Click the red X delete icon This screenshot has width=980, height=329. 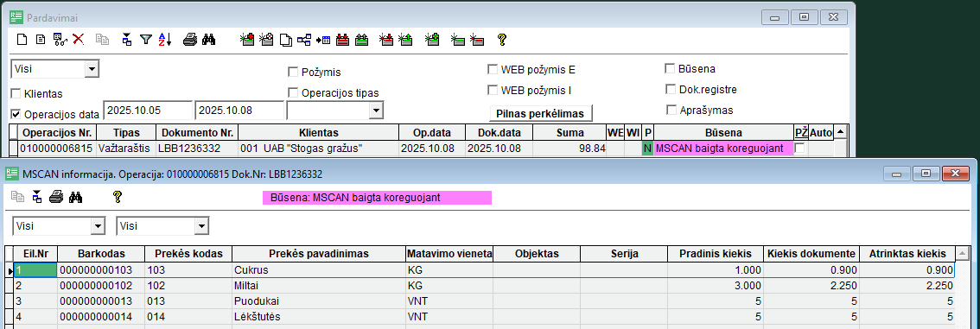point(78,40)
